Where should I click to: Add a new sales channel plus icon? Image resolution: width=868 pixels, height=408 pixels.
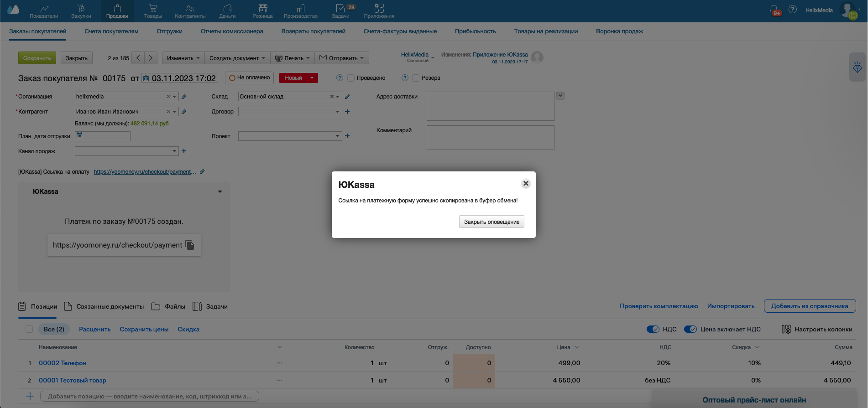point(184,151)
